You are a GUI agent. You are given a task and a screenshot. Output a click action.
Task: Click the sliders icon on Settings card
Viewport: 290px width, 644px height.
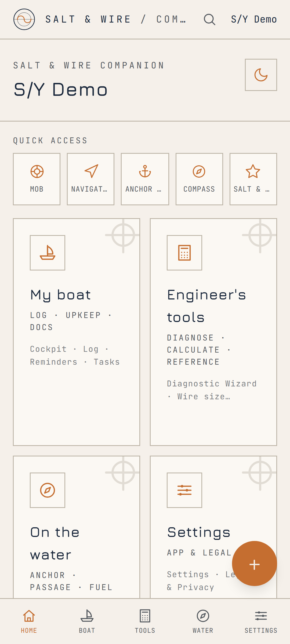click(184, 490)
